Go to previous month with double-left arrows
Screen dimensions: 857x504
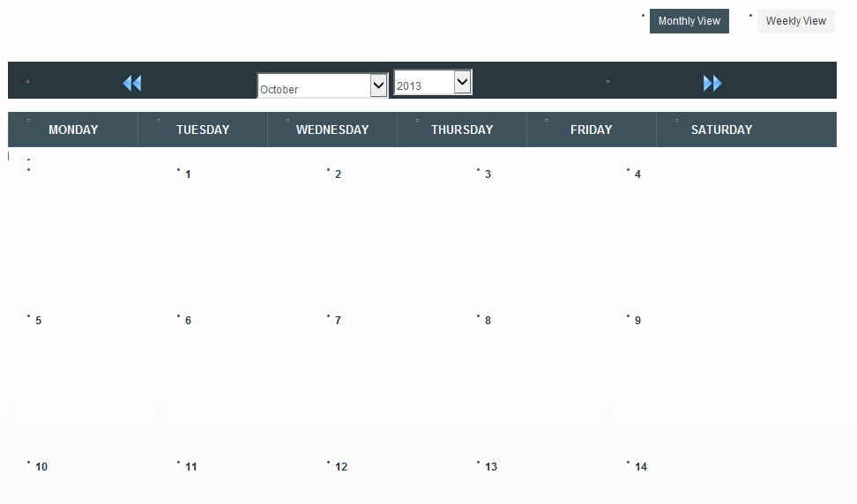[x=132, y=83]
